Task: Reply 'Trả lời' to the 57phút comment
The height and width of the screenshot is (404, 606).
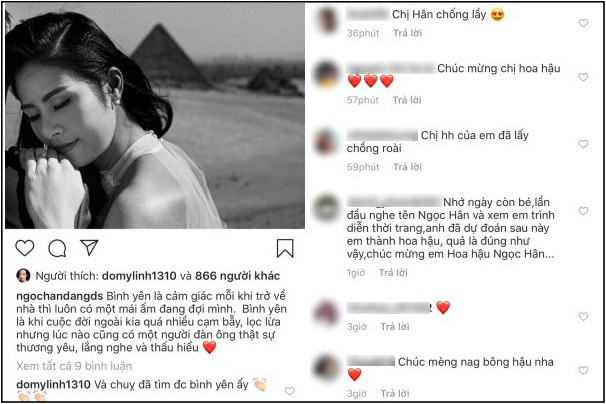Action: [x=407, y=100]
